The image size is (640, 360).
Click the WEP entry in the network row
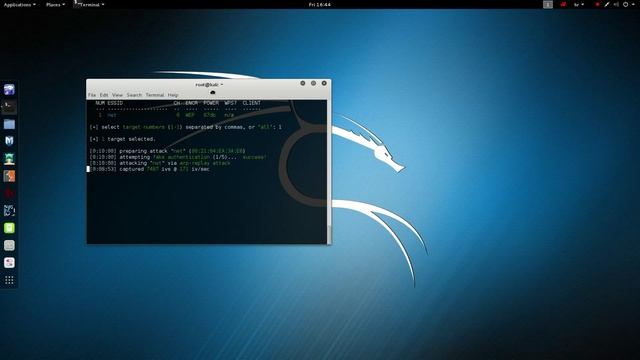(x=190, y=115)
